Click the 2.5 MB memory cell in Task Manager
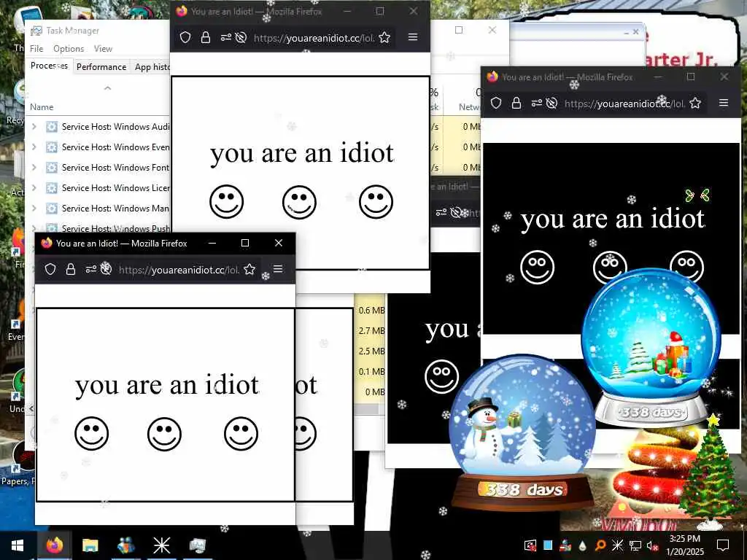This screenshot has height=560, width=747. [371, 351]
